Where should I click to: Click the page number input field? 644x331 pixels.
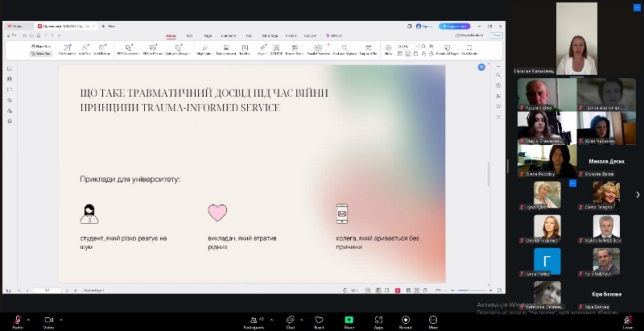click(47, 289)
